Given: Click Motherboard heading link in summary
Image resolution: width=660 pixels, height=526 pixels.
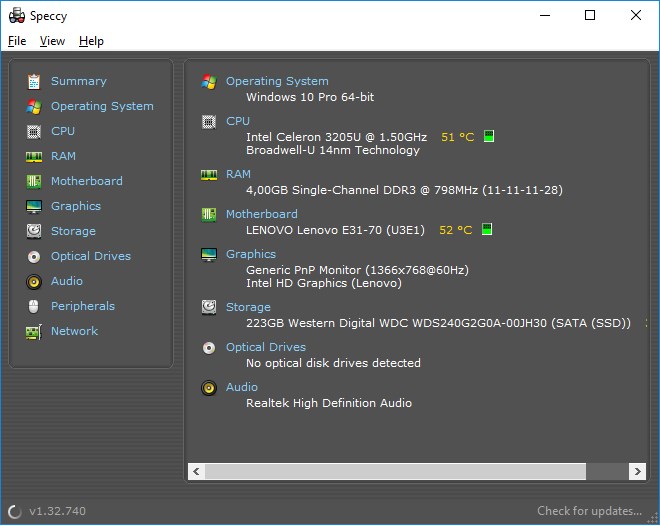Looking at the screenshot, I should pyautogui.click(x=262, y=214).
